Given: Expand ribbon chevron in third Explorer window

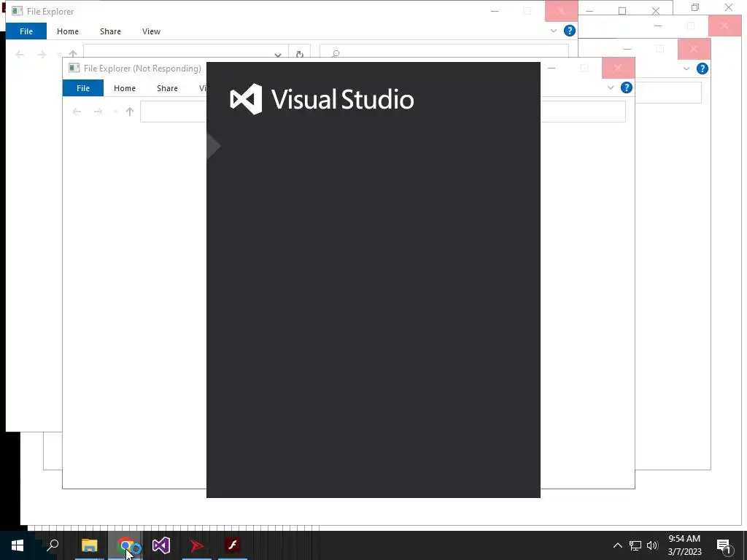Looking at the screenshot, I should (686, 69).
